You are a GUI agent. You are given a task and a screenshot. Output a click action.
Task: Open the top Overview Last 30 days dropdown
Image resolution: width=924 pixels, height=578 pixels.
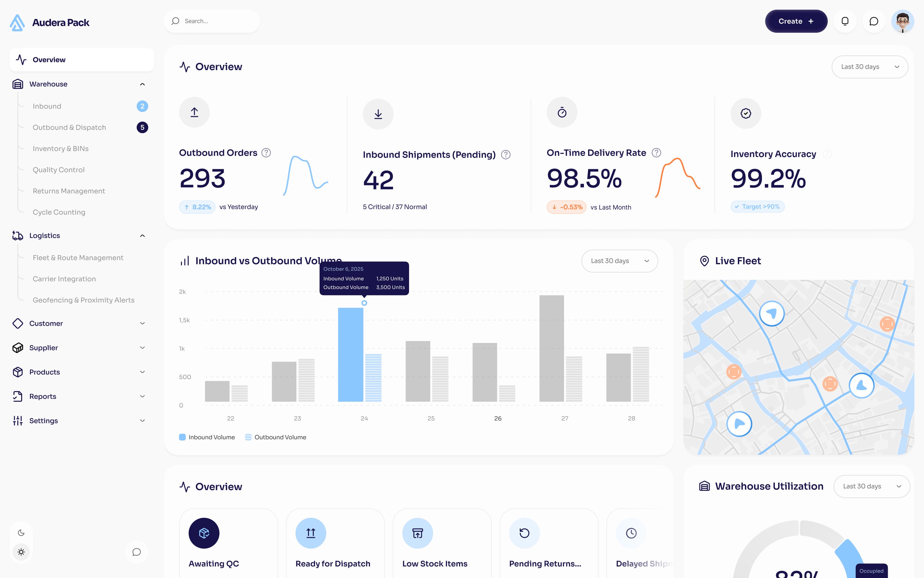(870, 67)
